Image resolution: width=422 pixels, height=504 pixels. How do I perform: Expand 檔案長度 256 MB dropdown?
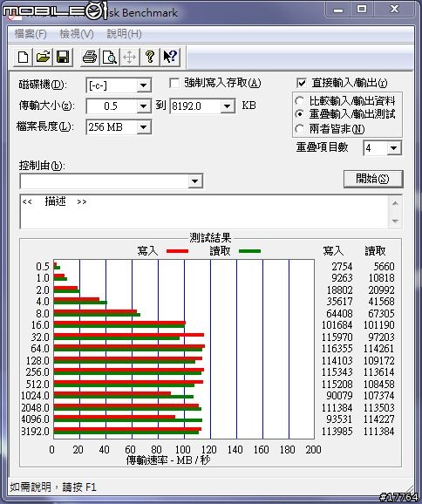143,127
